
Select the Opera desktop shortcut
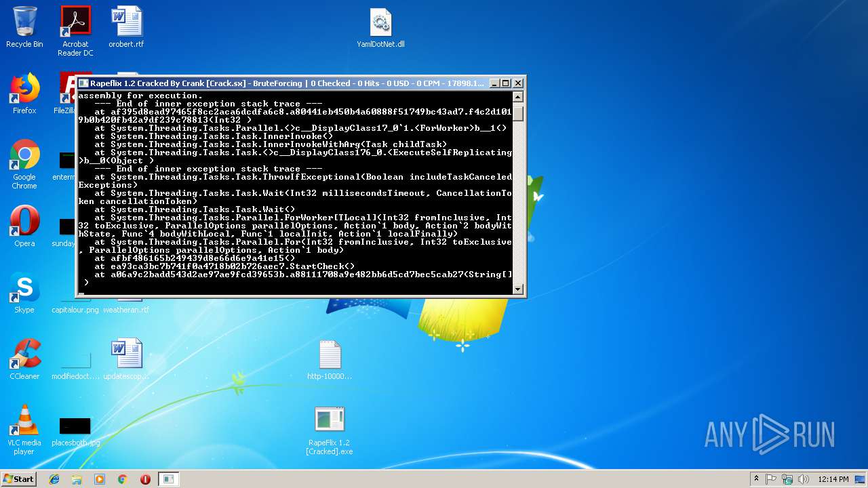[x=24, y=226]
